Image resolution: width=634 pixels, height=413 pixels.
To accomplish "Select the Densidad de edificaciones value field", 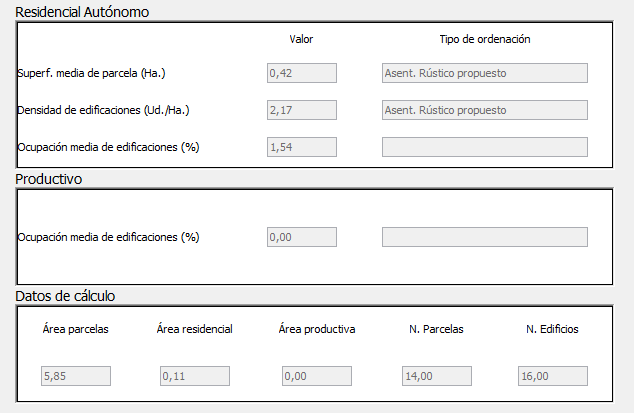I will pos(302,110).
